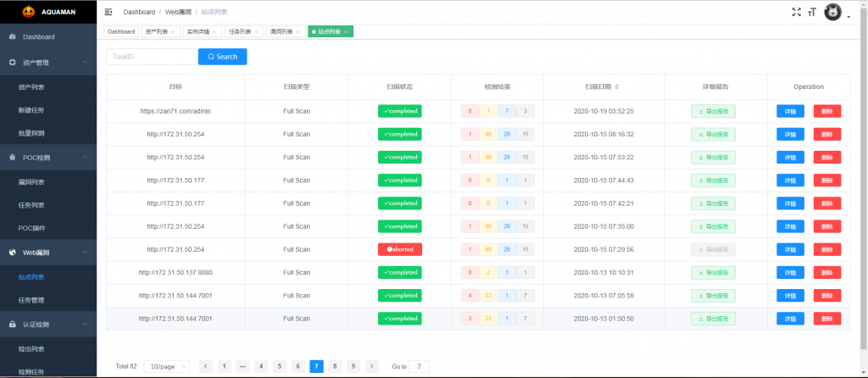Switch to the Dashboard tab

point(121,32)
